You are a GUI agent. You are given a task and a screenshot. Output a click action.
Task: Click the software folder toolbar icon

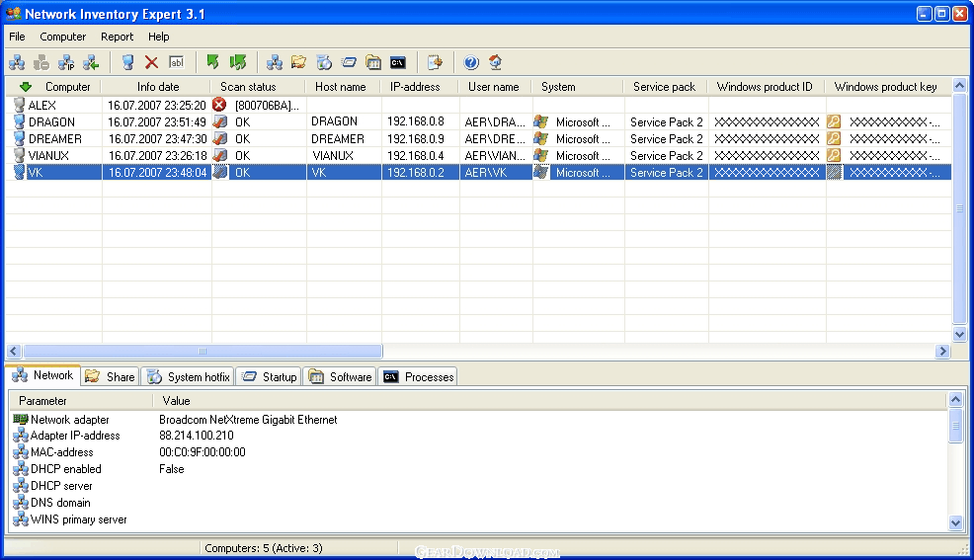[x=373, y=62]
